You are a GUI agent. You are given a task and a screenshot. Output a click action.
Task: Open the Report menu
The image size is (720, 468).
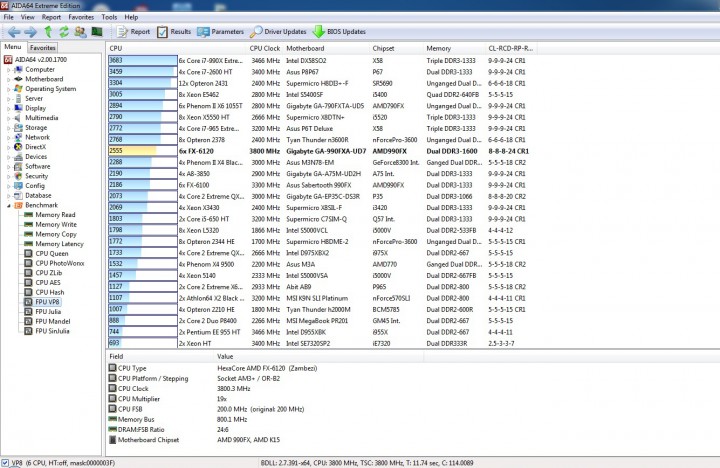coord(51,17)
